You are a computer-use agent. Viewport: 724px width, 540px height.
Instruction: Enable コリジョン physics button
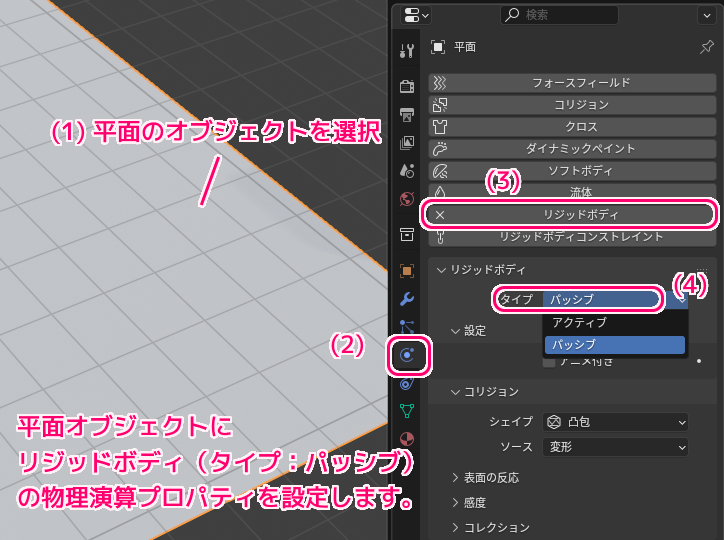572,105
